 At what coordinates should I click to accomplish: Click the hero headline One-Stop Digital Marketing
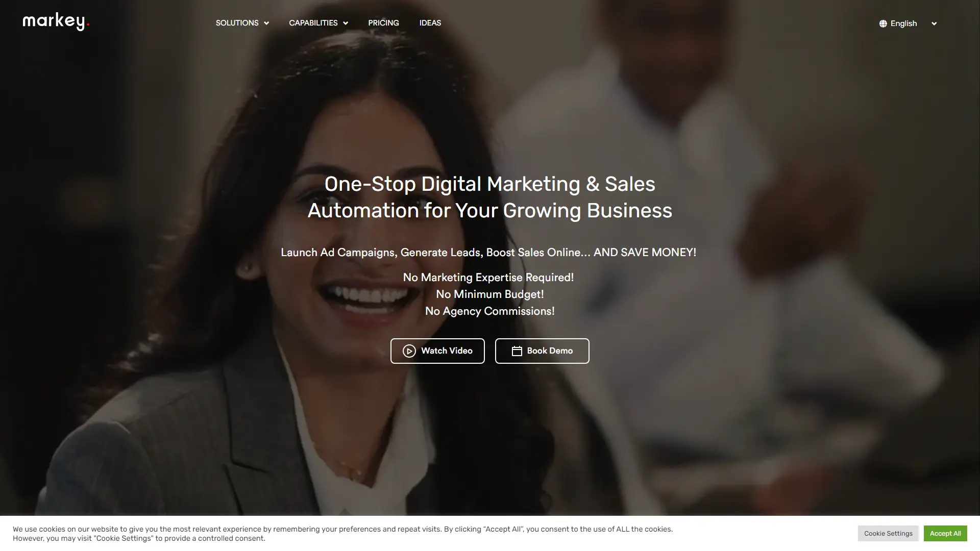[490, 197]
